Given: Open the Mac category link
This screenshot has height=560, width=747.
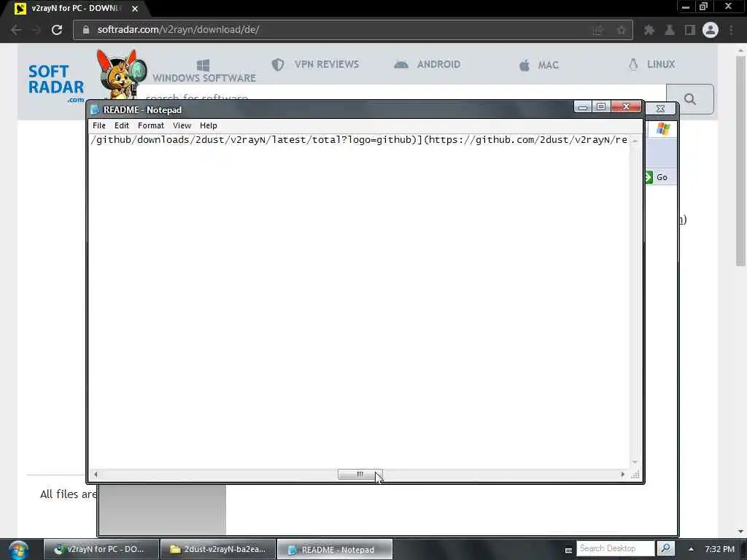Looking at the screenshot, I should pyautogui.click(x=539, y=65).
